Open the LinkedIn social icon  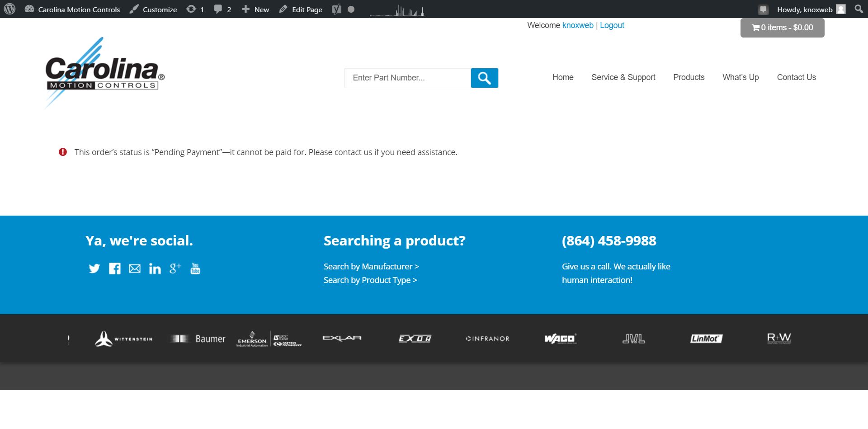click(155, 269)
